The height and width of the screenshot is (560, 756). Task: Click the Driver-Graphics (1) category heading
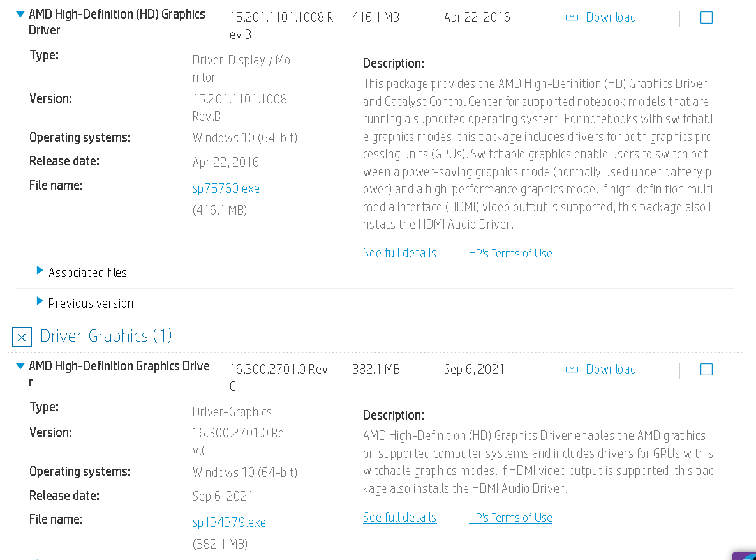coord(106,336)
